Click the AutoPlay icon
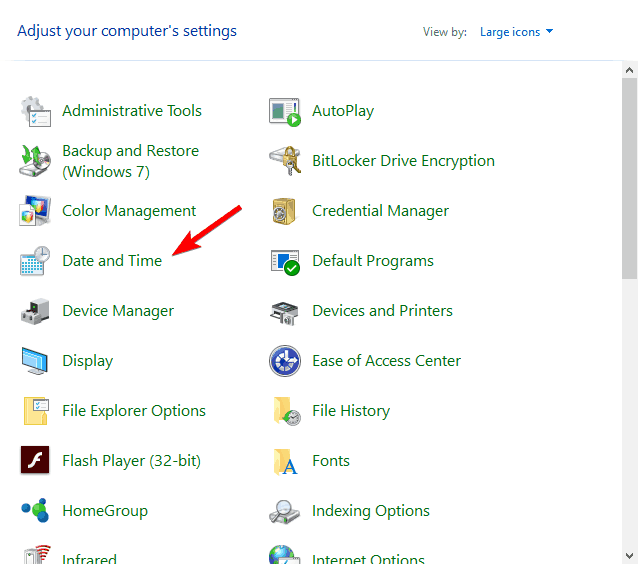Viewport: 638px width, 564px height. pyautogui.click(x=285, y=111)
